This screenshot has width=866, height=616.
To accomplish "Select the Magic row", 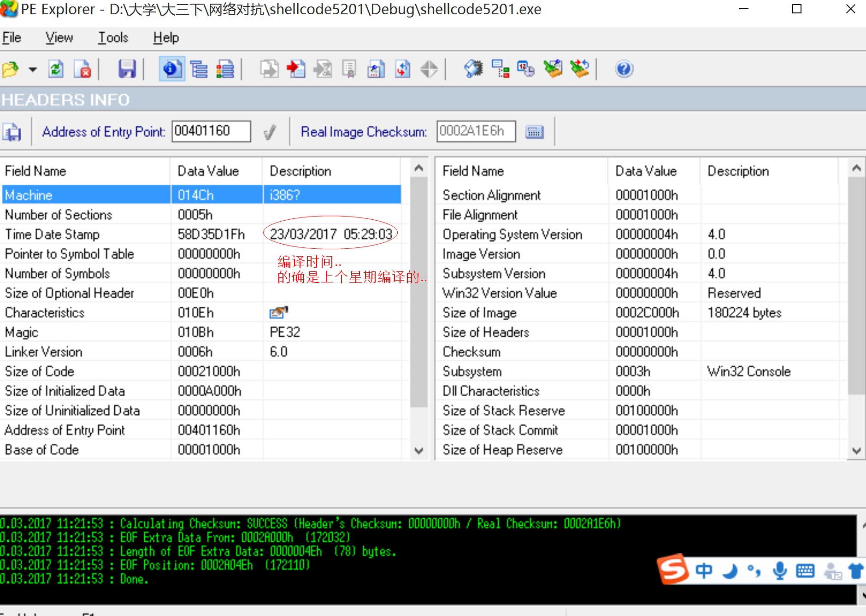I will pyautogui.click(x=201, y=332).
